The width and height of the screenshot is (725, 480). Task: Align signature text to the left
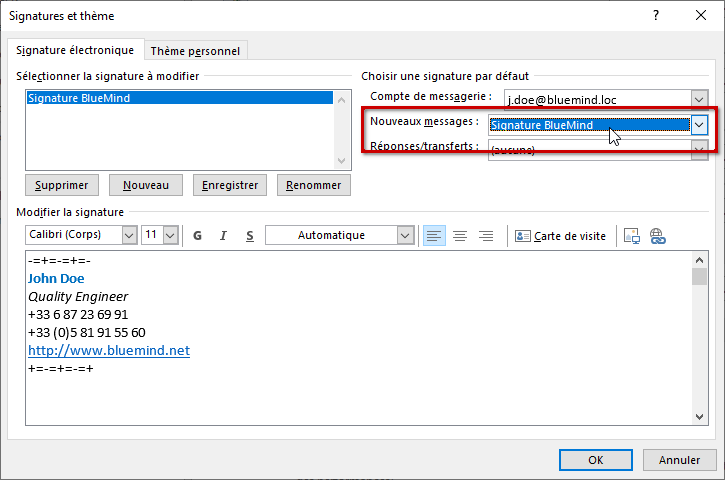tap(434, 236)
